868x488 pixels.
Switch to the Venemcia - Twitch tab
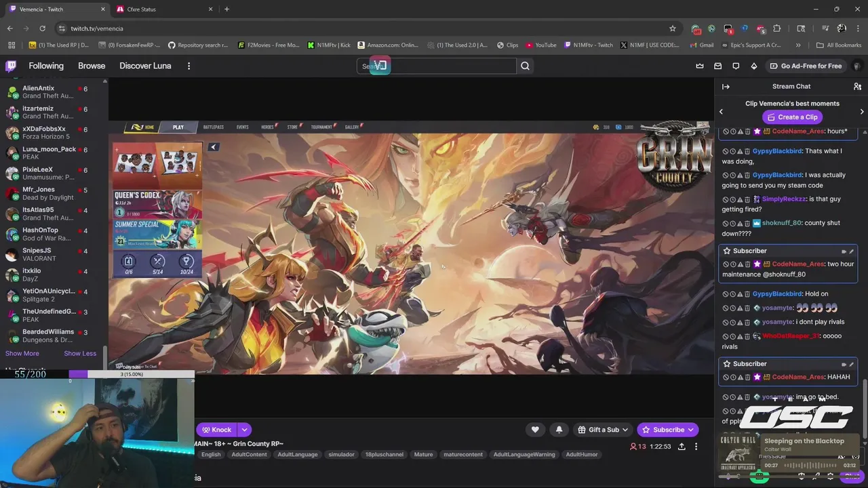(x=58, y=9)
